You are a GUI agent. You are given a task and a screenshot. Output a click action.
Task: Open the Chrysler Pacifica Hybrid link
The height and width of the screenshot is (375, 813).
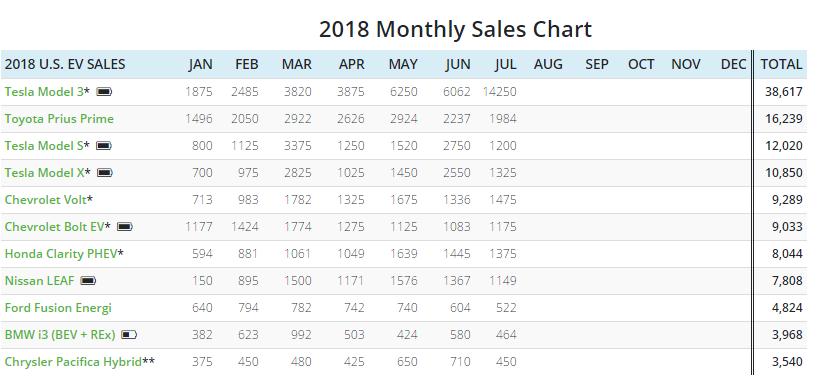[73, 362]
